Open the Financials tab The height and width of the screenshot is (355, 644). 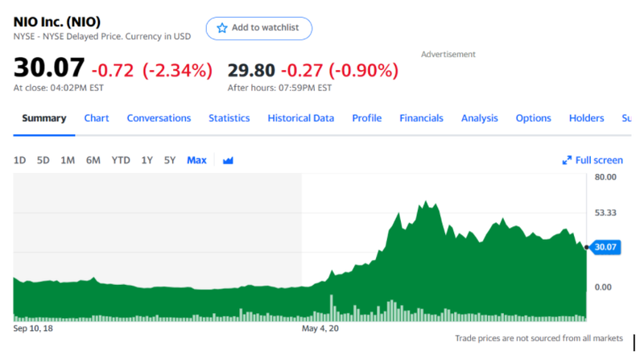[x=421, y=118]
